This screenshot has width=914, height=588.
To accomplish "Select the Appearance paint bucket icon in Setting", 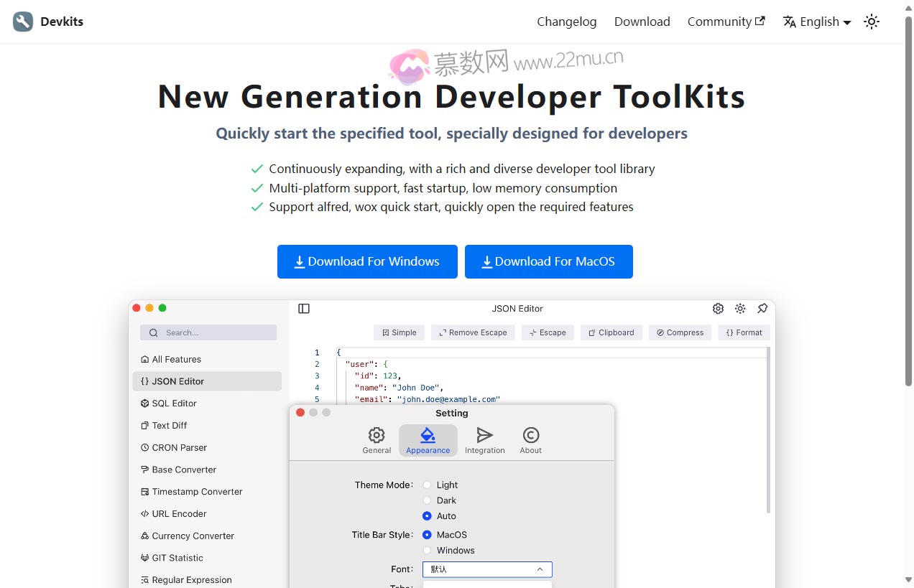I will (428, 435).
